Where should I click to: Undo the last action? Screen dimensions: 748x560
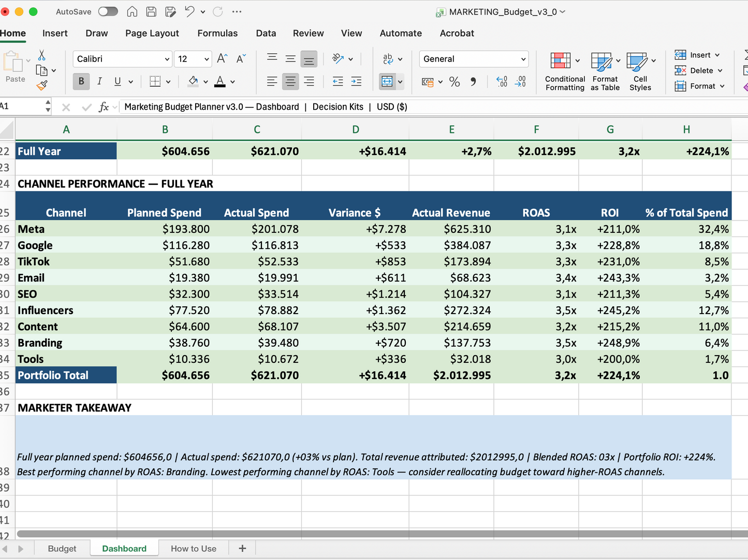pyautogui.click(x=189, y=11)
